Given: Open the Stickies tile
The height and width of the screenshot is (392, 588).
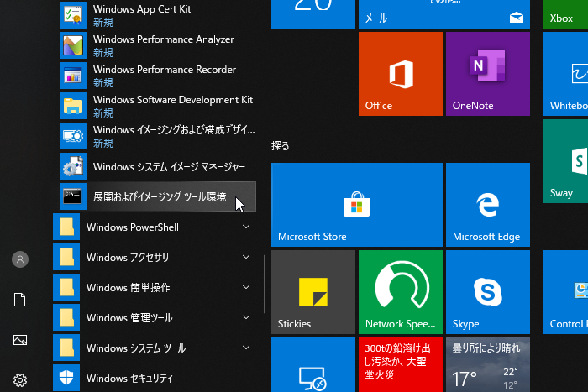Looking at the screenshot, I should click(312, 292).
